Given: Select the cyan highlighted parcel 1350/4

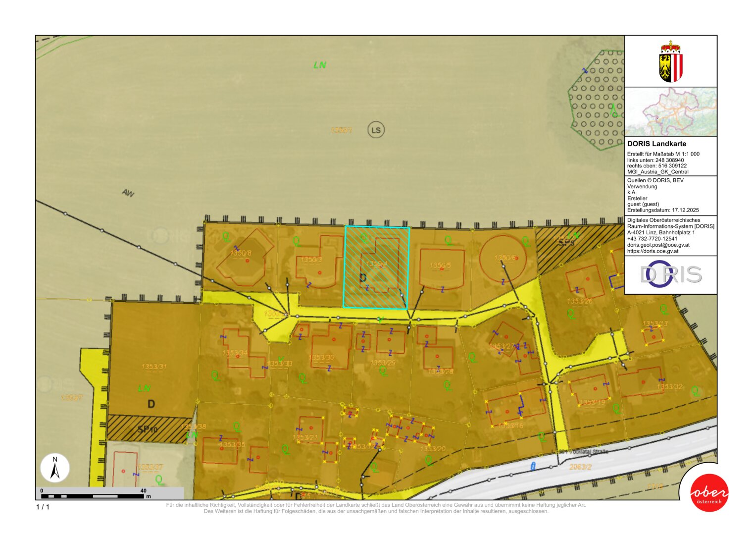Looking at the screenshot, I should [376, 267].
